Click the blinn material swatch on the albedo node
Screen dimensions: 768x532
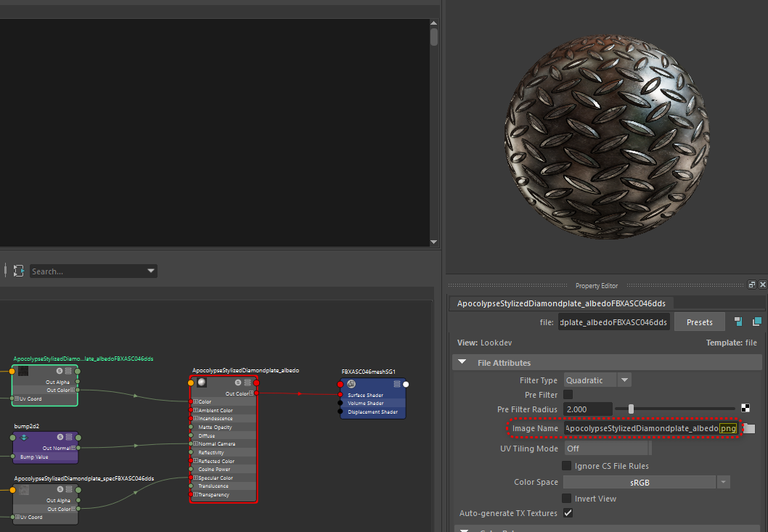click(202, 382)
